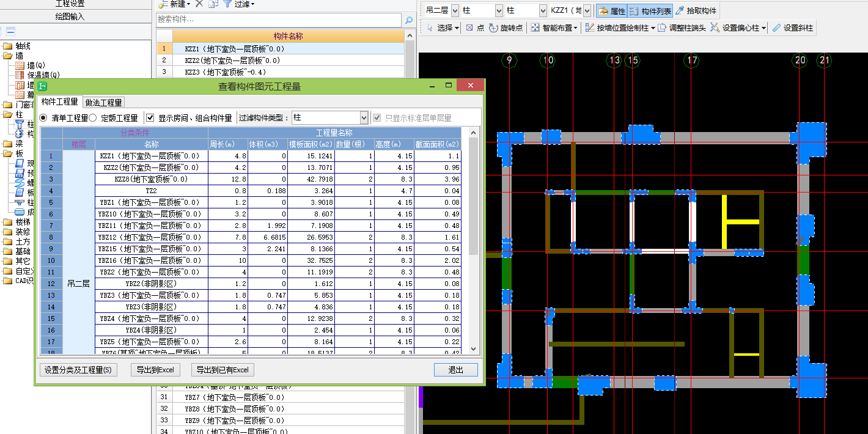Image resolution: width=868 pixels, height=434 pixels.
Task: Select the 点 point drawing tool
Action: pos(475,28)
